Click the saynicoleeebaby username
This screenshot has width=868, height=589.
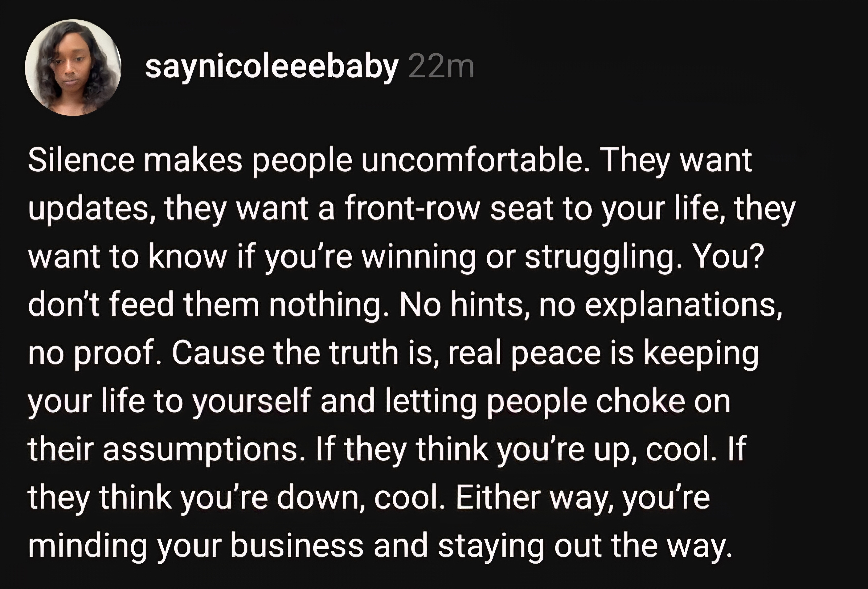(x=271, y=67)
